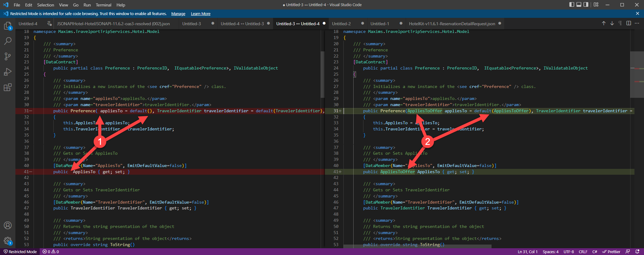Open the View menu
644x255 pixels.
[63, 5]
